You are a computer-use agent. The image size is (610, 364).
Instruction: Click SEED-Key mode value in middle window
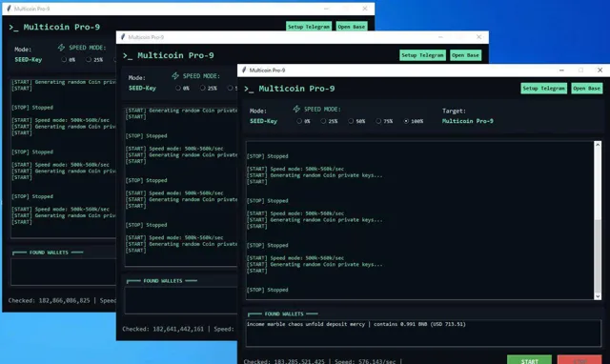click(142, 88)
